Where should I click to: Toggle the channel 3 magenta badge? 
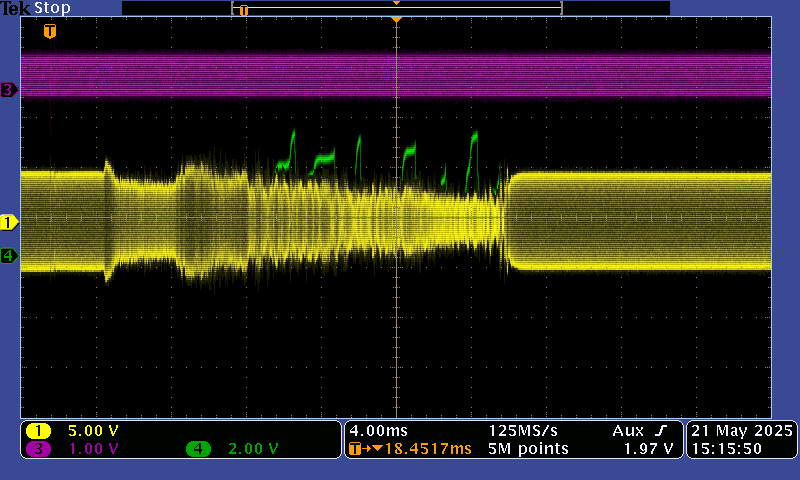point(38,449)
